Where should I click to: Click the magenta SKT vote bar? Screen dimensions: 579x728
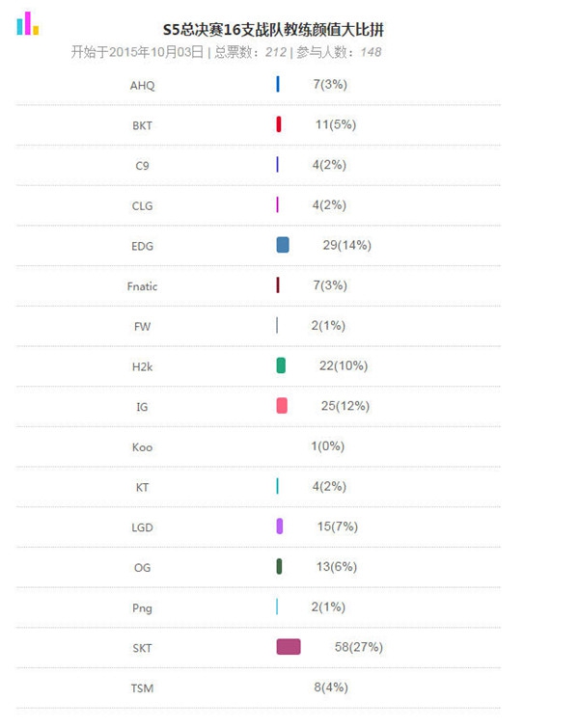(289, 647)
